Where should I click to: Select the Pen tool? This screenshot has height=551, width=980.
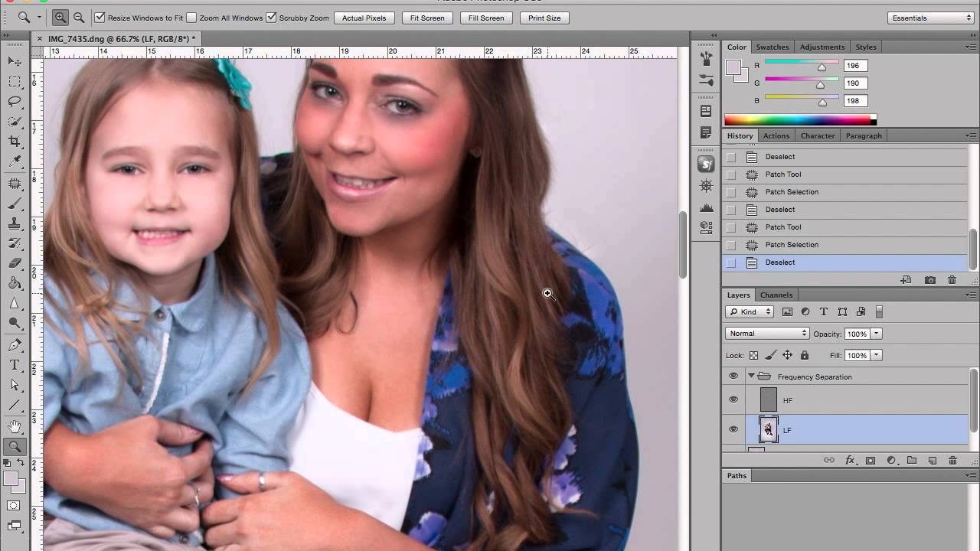click(15, 345)
